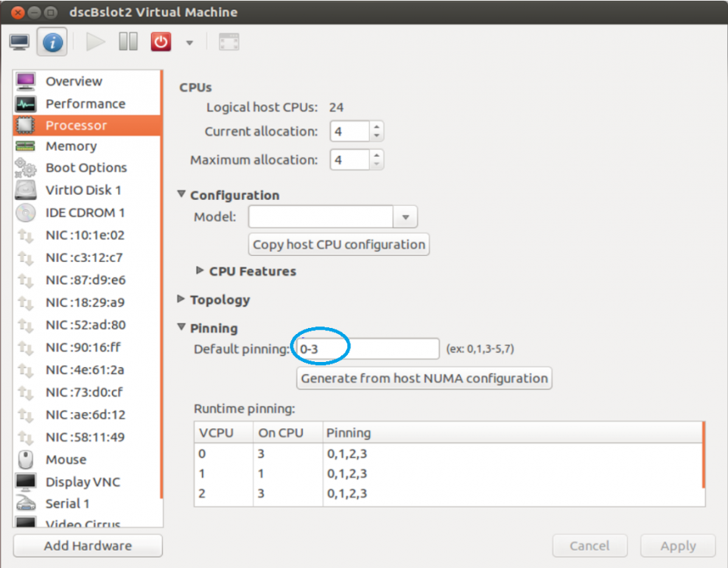Select VirtIO Disk 1

point(87,190)
